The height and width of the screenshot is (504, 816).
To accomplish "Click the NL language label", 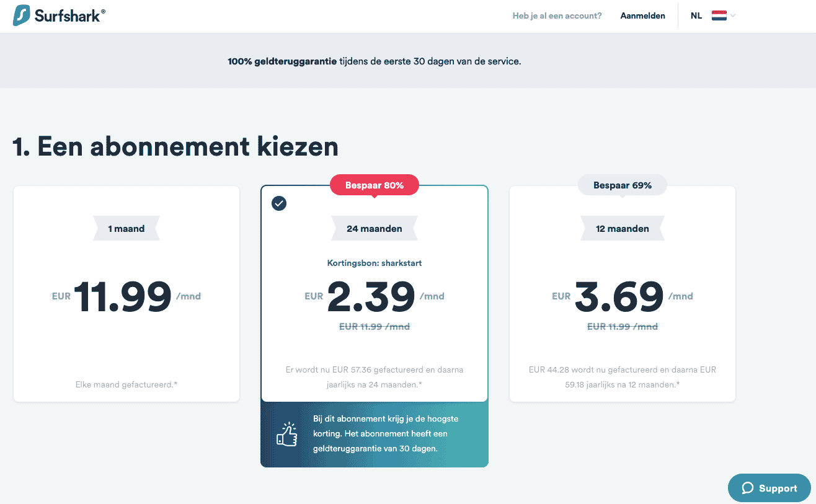I will coord(696,16).
